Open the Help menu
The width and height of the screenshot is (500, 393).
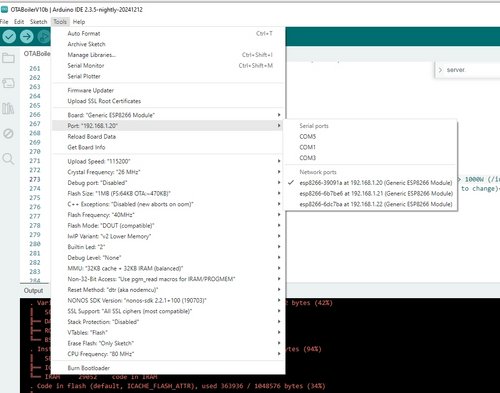point(79,22)
